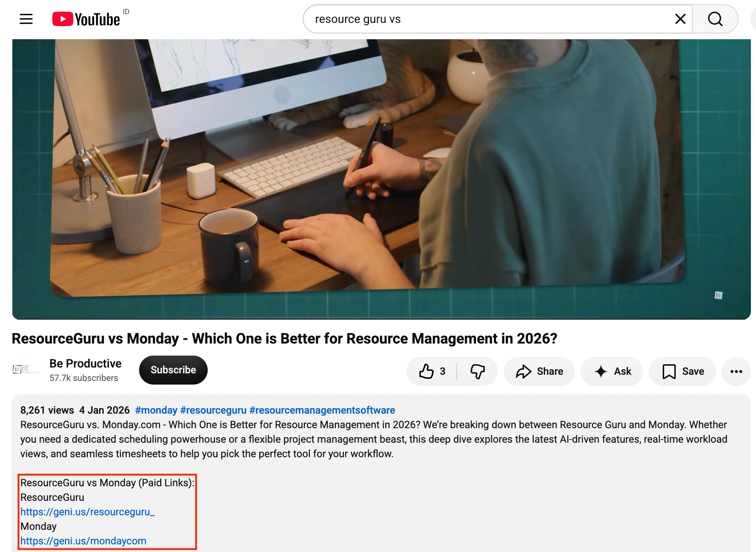Save the video to a playlist
The width and height of the screenshot is (756, 552).
[682, 371]
